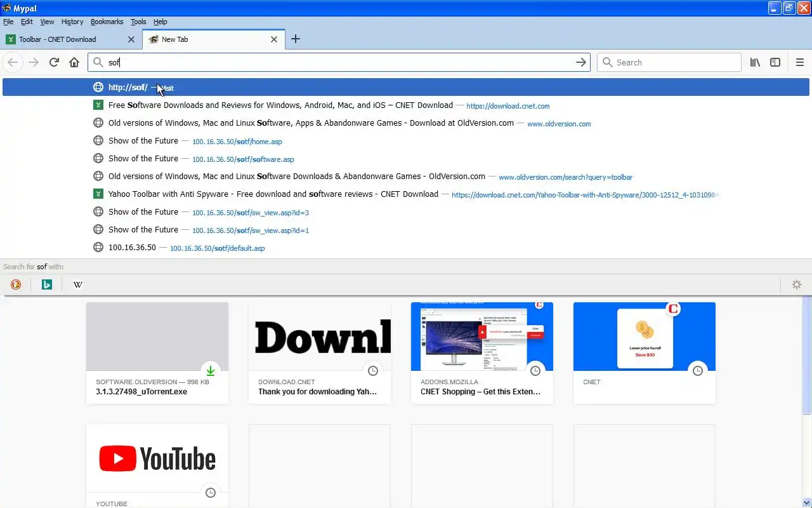Open Show of the Future software.asp suggestion
This screenshot has height=508, width=812.
coord(406,159)
